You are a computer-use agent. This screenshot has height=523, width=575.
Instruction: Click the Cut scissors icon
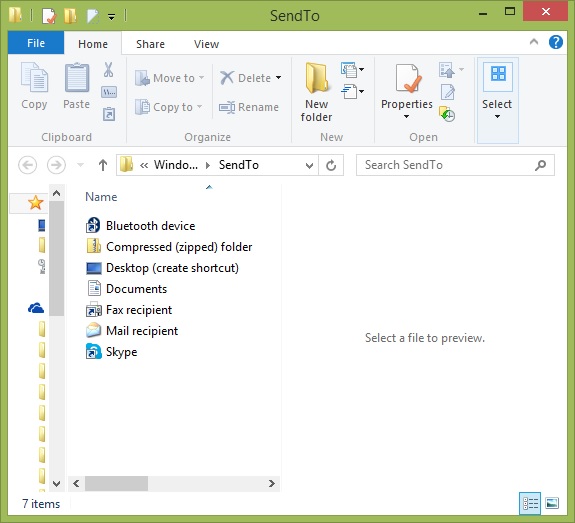pyautogui.click(x=108, y=70)
